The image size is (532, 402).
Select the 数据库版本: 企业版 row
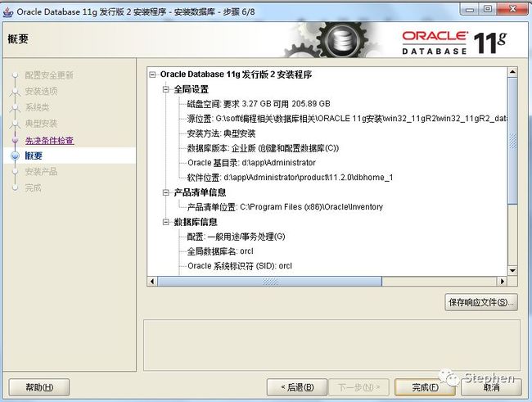tap(263, 148)
